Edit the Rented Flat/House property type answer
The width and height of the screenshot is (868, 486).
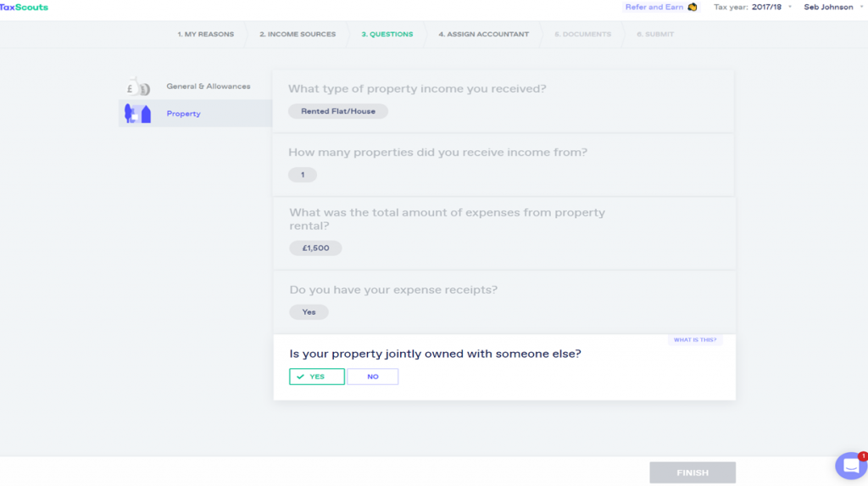tap(337, 111)
